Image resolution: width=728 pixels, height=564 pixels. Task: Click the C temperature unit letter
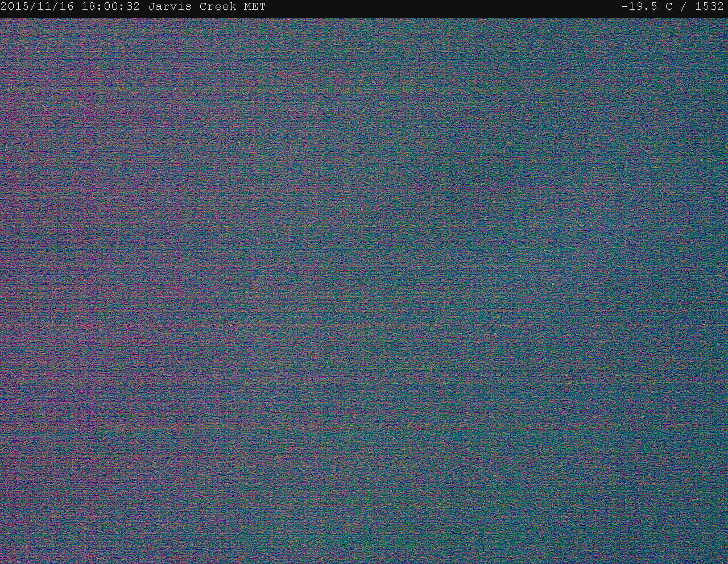click(669, 7)
